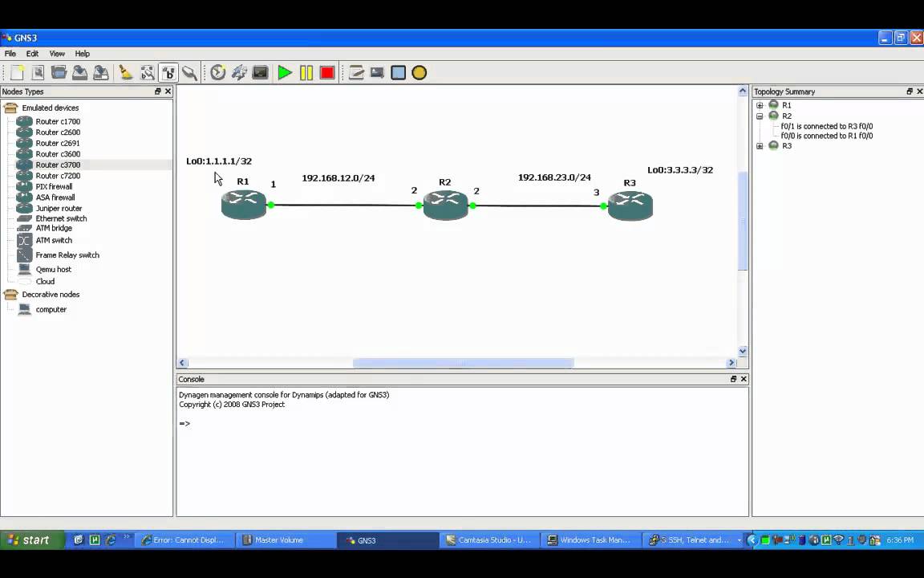The image size is (924, 578).
Task: Click 'f0/0 is connected to R1 f0/0'
Action: [x=827, y=136]
